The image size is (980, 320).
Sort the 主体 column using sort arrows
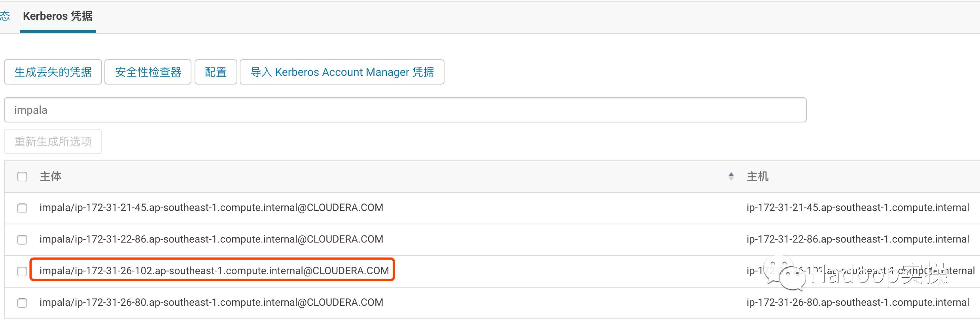point(731,177)
